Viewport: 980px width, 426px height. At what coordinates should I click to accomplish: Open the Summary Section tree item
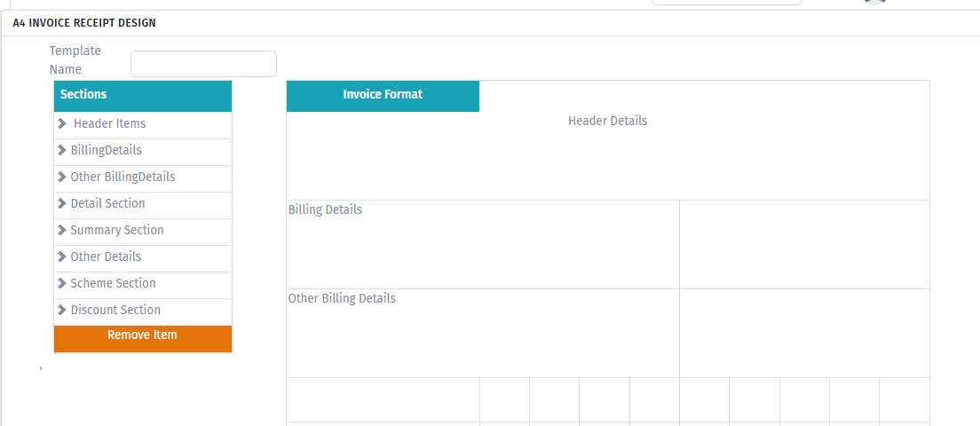[143, 231]
